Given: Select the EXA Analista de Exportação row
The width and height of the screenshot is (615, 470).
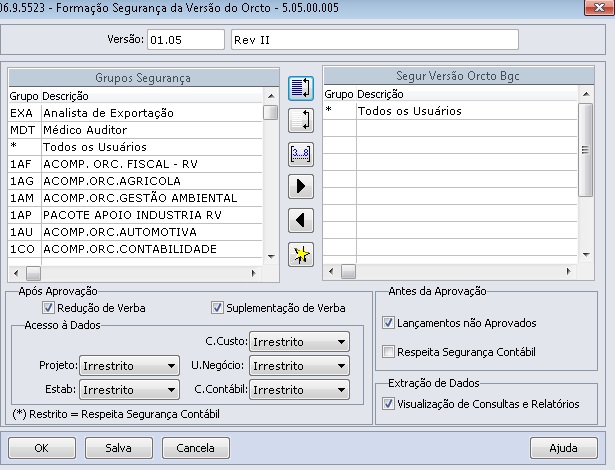Looking at the screenshot, I should click(135, 113).
